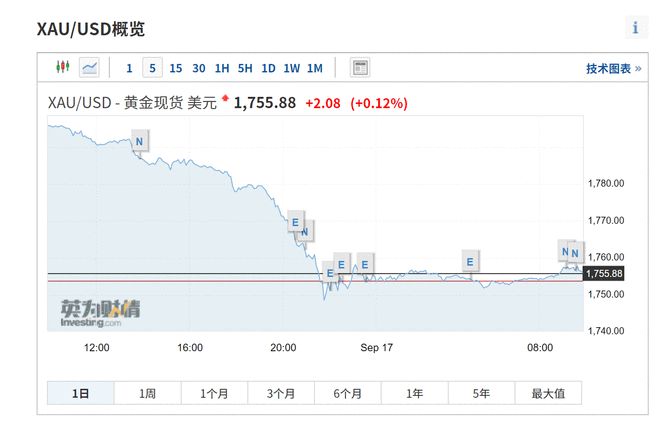The width and height of the screenshot is (660, 425).
Task: Choose the 1D interval
Action: point(268,68)
